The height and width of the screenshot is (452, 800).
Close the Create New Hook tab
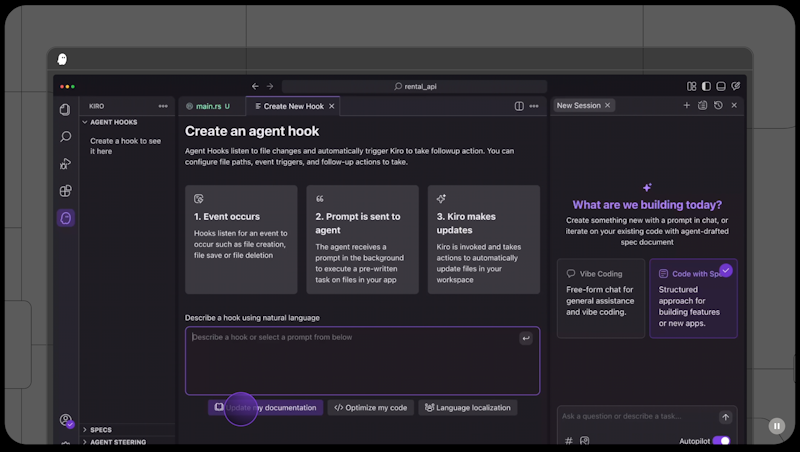333,106
